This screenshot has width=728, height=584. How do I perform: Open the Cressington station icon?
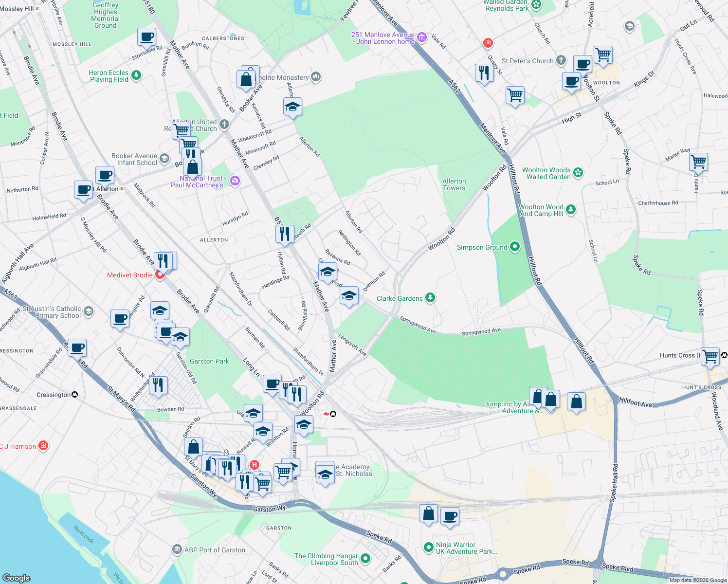click(x=75, y=394)
